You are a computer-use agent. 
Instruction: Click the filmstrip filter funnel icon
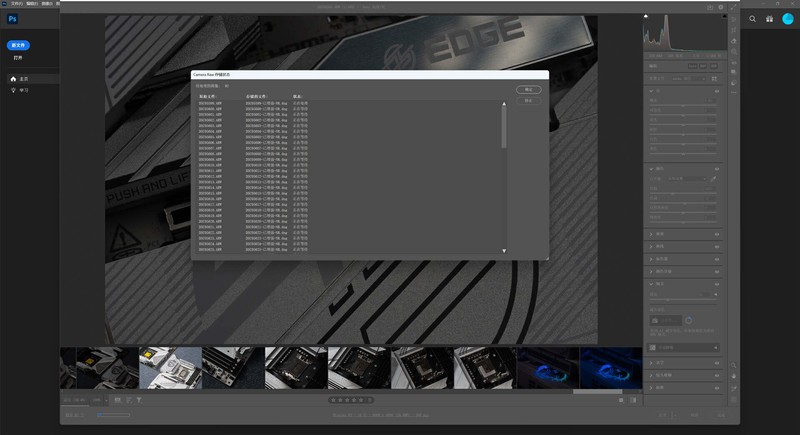point(139,400)
